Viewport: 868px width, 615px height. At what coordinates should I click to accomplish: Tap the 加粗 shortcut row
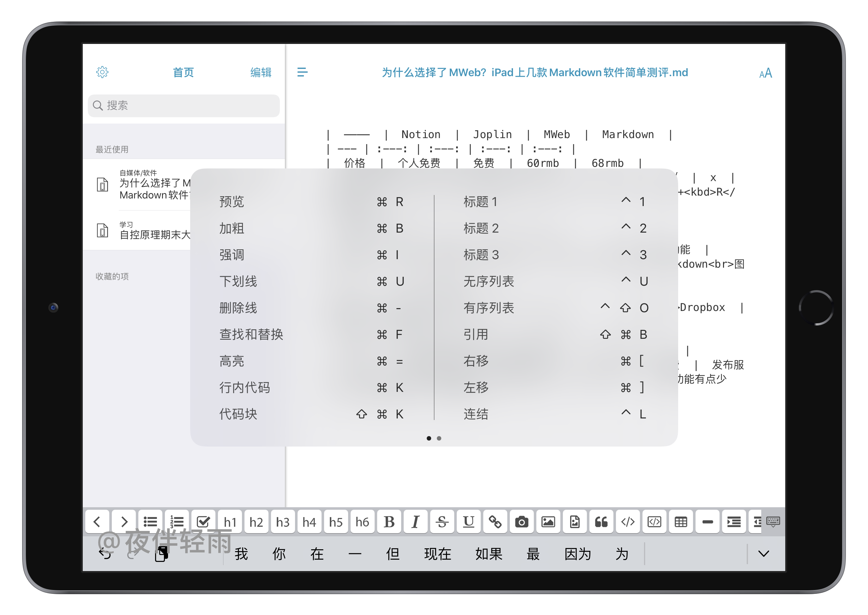pos(312,228)
